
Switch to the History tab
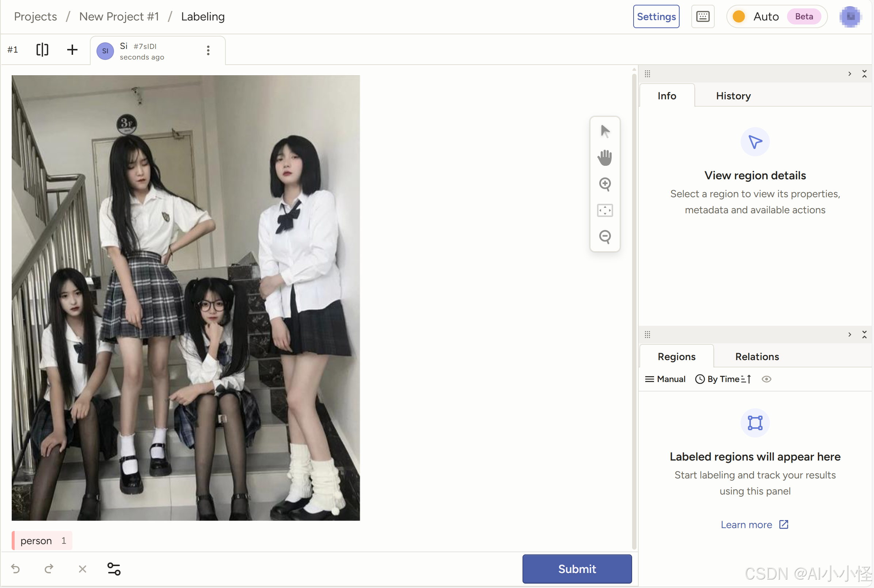point(733,96)
